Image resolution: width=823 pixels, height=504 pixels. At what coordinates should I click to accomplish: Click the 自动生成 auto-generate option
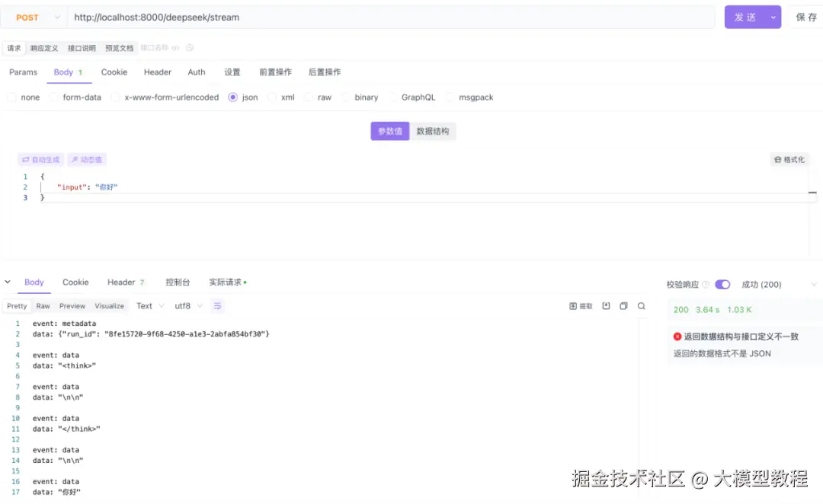point(40,159)
